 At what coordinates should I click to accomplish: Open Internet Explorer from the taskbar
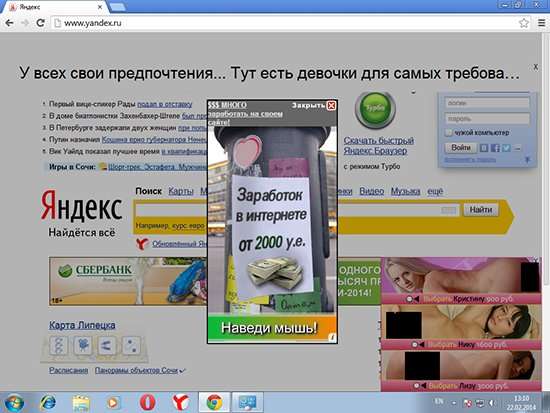pyautogui.click(x=48, y=402)
